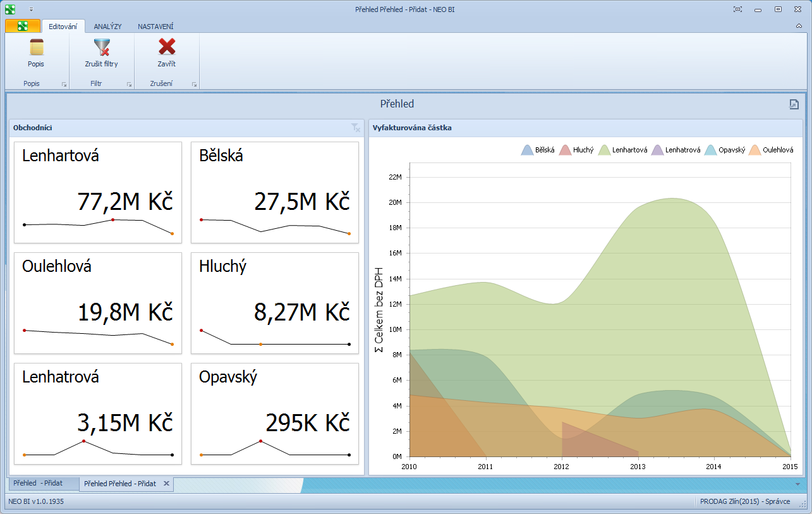Screen dimensions: 812x514
Task: Click the Zrušit filtry funnel icon
Action: [x=101, y=47]
